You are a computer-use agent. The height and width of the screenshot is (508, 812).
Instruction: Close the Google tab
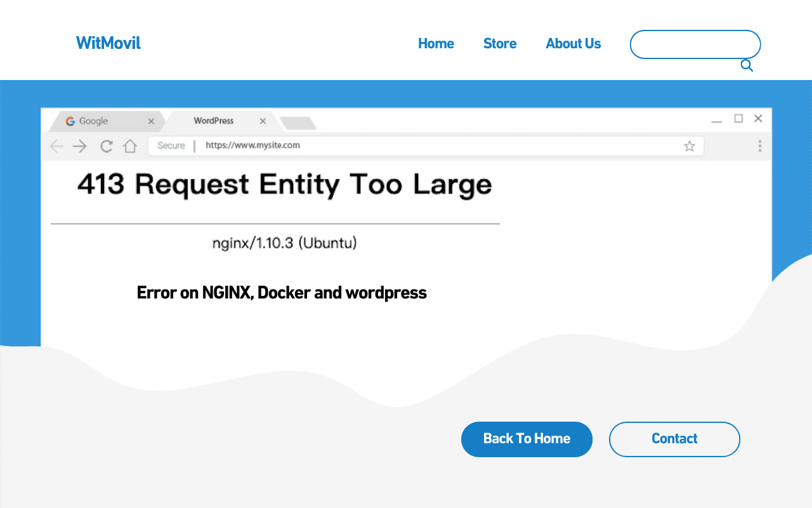151,121
